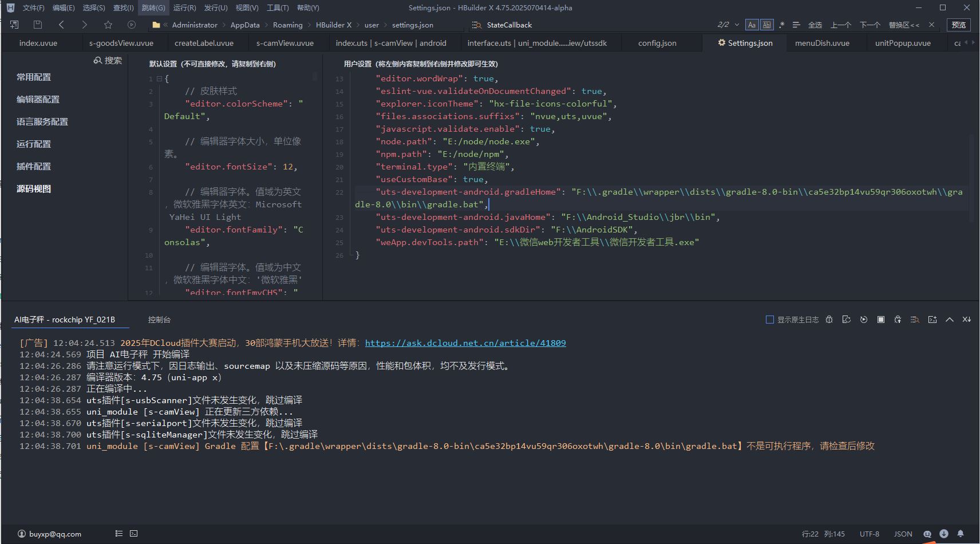Click the rerun circular play icon

click(x=864, y=320)
